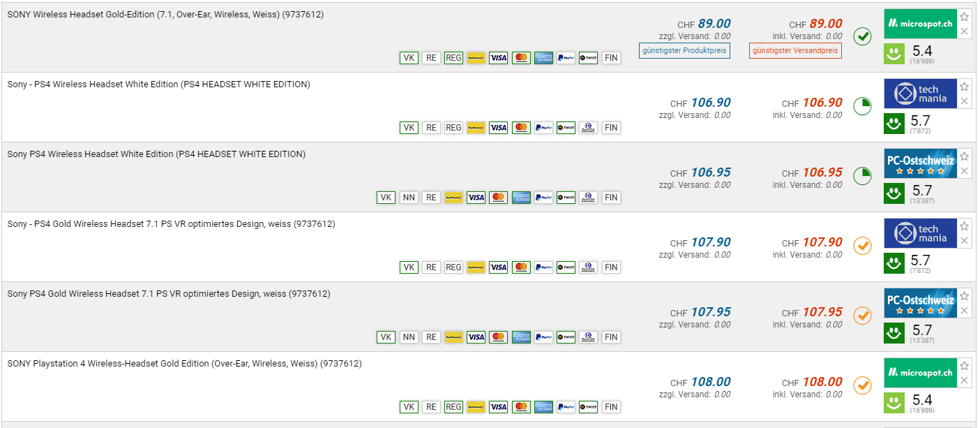Star the microspot.ch offer at CHF 89.00
980x428 pixels.
[x=964, y=17]
